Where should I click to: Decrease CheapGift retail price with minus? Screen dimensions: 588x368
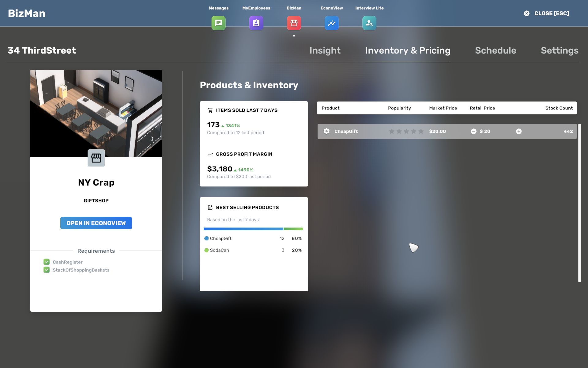(473, 131)
